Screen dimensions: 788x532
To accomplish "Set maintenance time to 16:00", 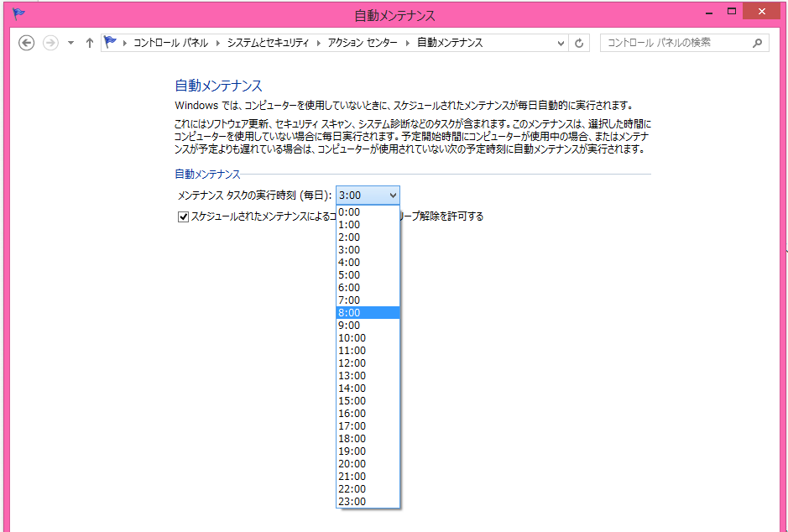I will coord(368,413).
